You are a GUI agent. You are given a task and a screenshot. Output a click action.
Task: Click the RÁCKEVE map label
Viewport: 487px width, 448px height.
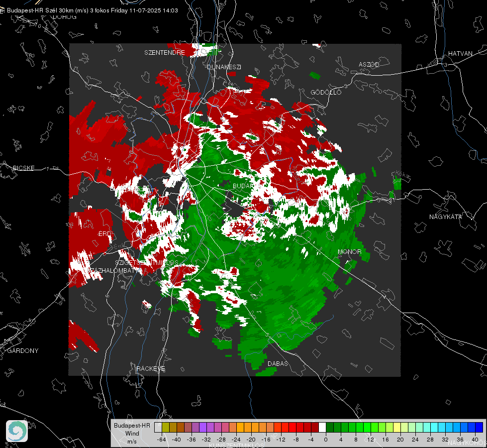(x=151, y=368)
